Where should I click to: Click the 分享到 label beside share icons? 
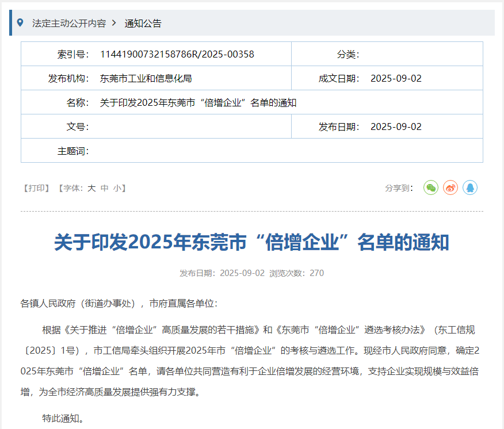coord(399,188)
